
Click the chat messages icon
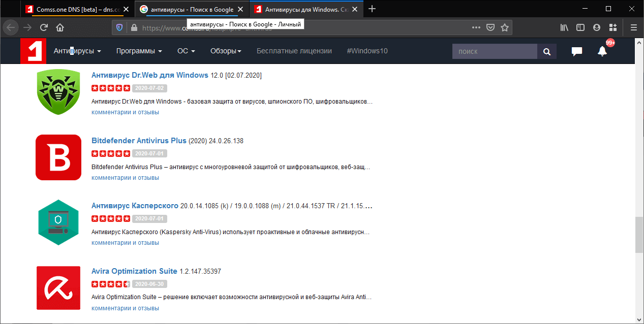576,51
